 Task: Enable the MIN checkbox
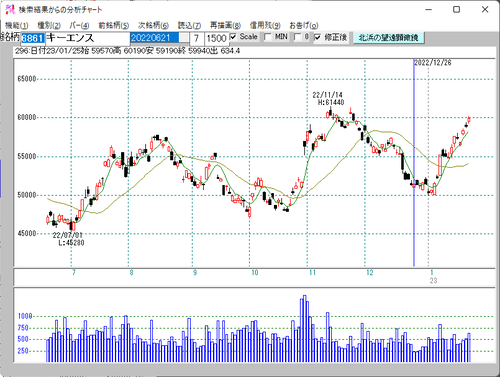click(x=267, y=37)
